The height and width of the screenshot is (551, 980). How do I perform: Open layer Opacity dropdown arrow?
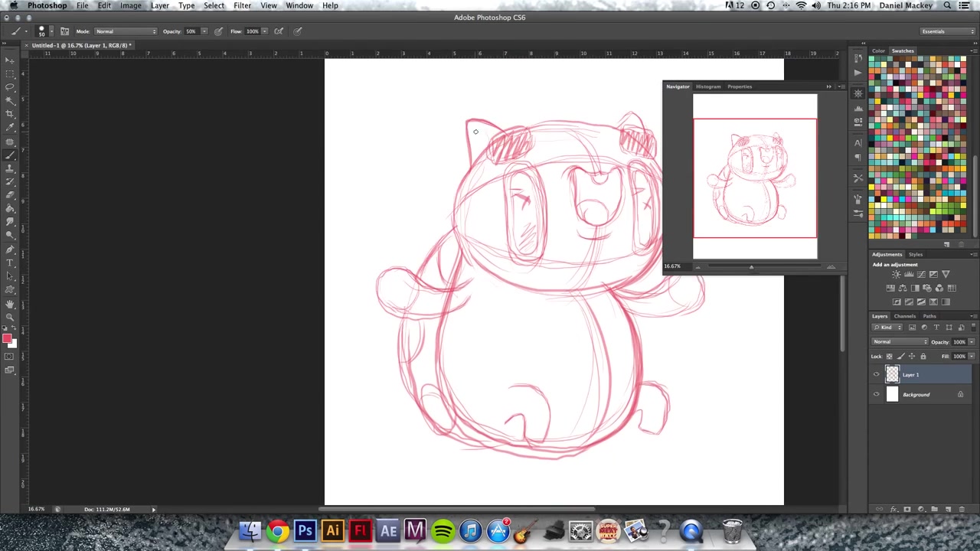[972, 342]
